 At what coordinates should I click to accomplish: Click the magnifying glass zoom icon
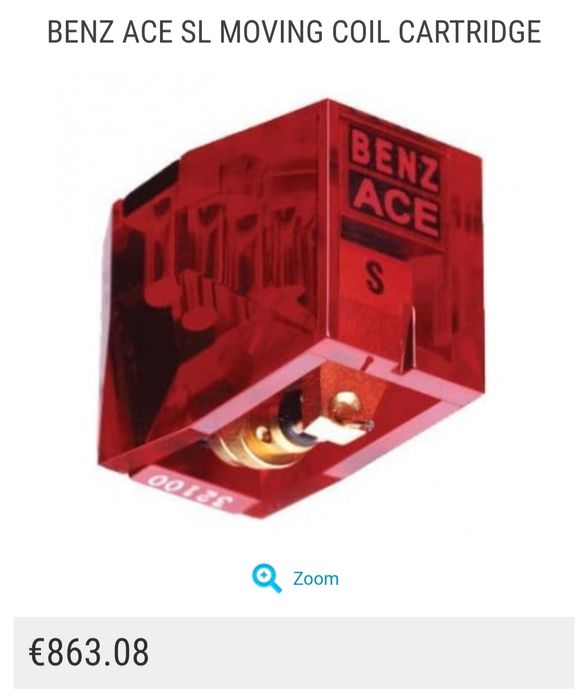pos(266,578)
